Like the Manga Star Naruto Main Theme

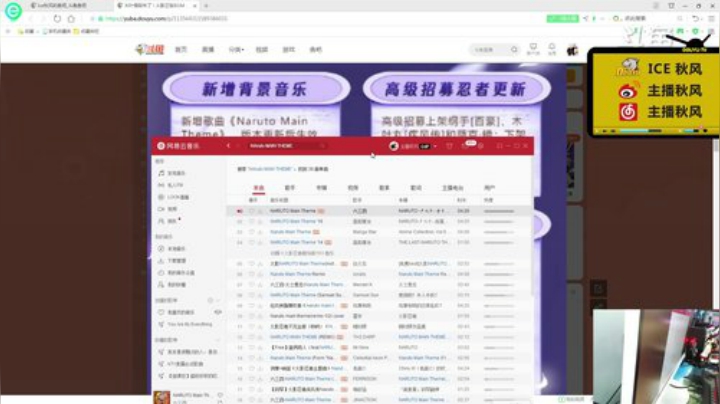coord(251,232)
